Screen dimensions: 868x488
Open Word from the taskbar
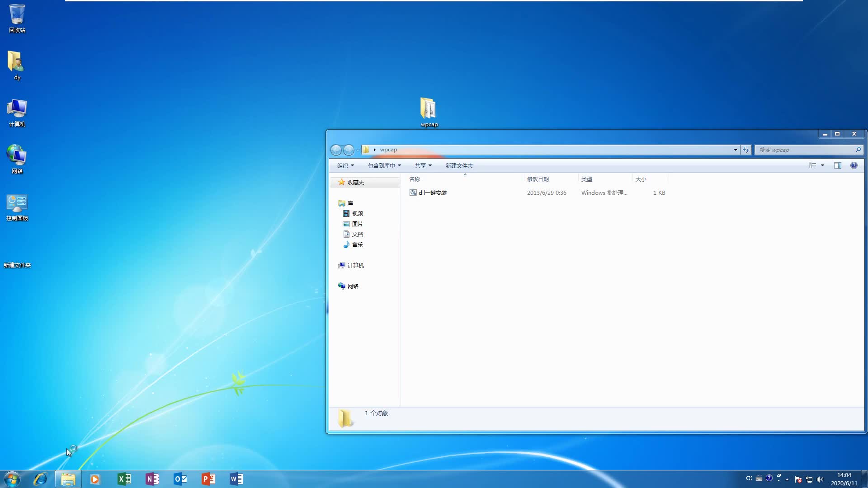click(x=236, y=479)
